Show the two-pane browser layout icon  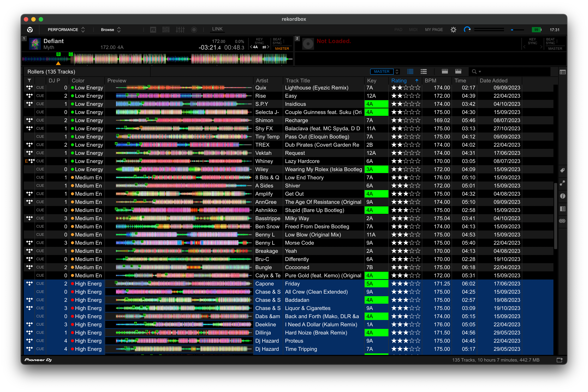pyautogui.click(x=458, y=71)
